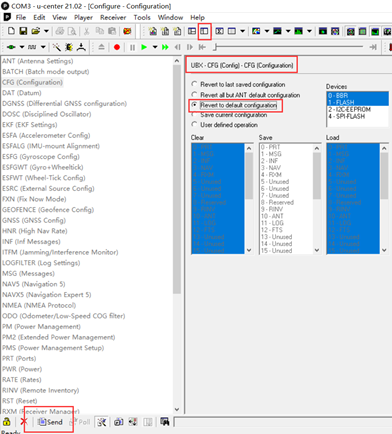The width and height of the screenshot is (392, 434).
Task: Jump to end of player timeline
Action: (373, 47)
